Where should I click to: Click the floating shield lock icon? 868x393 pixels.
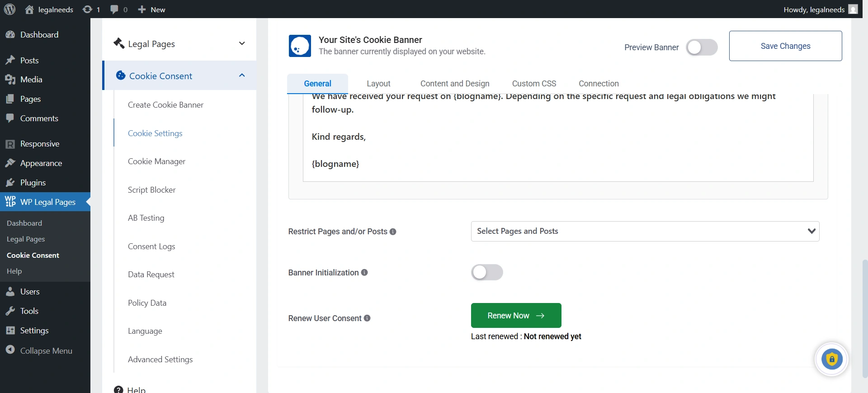[x=831, y=360]
